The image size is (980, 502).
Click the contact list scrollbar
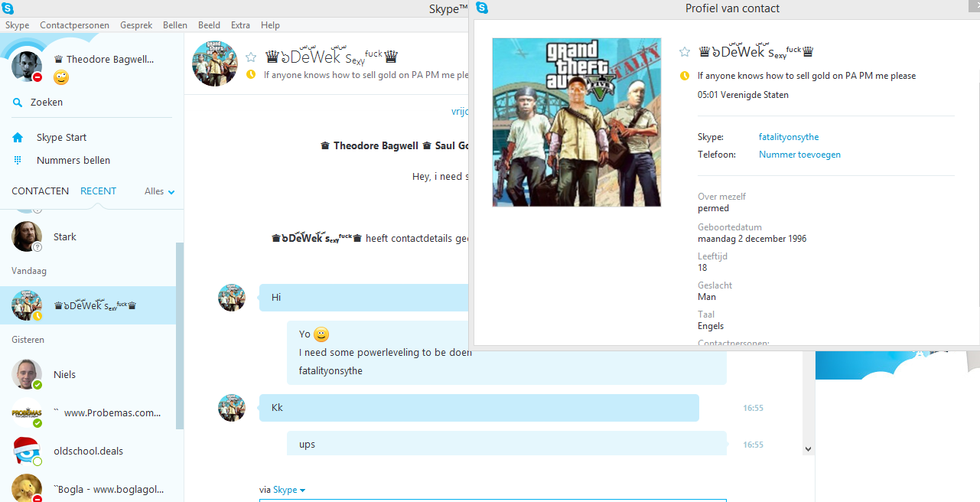click(x=180, y=337)
